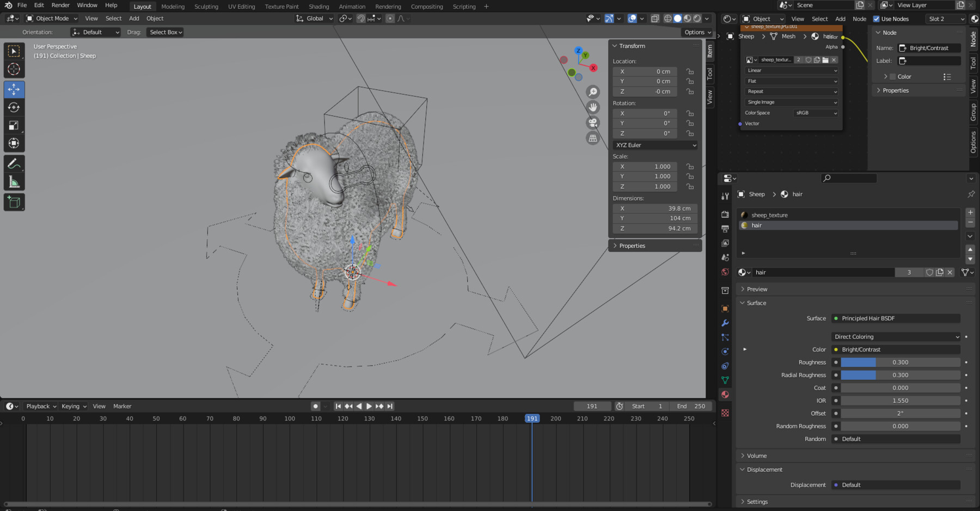Screen dimensions: 980x511
Task: Expand the Volume section
Action: 756,455
